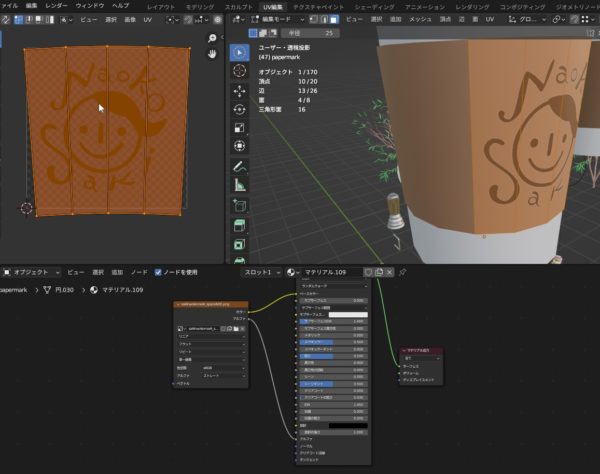Select the Measure tool icon
Screen dimensions: 600x474
point(240,185)
